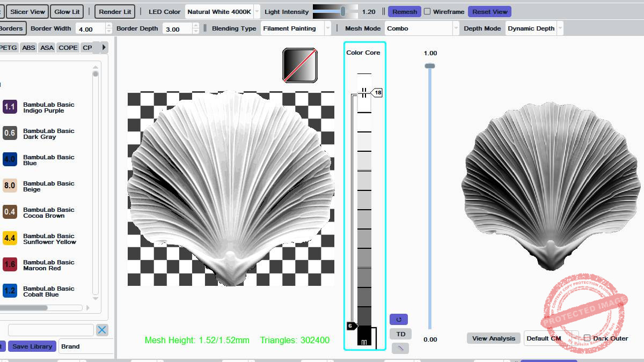Viewport: 644px width, 362px height.
Task: Open the COPE filament tab
Action: [68, 48]
